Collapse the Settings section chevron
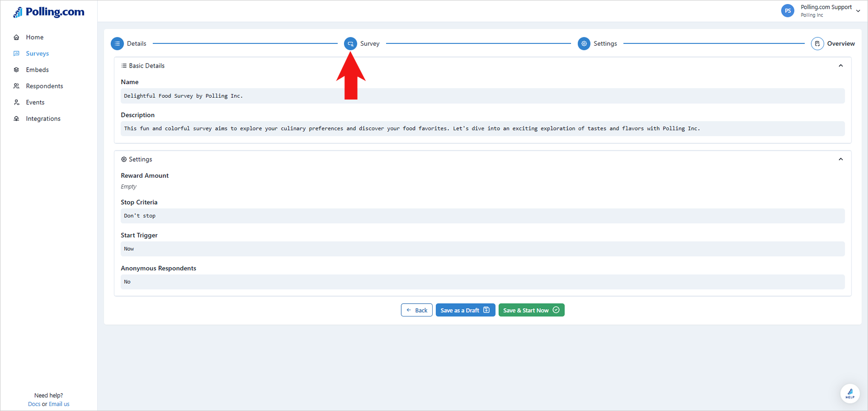 point(841,159)
